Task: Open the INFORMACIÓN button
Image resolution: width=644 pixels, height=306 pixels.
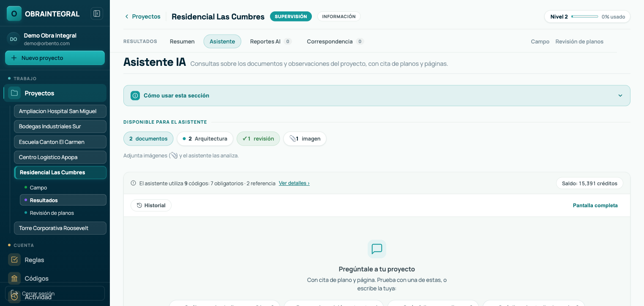Action: point(339,16)
